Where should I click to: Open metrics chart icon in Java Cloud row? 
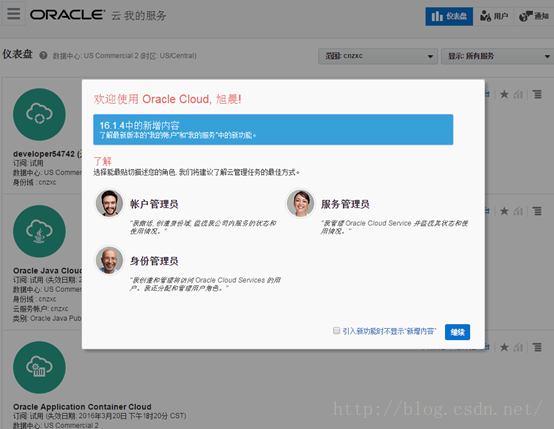tap(518, 211)
